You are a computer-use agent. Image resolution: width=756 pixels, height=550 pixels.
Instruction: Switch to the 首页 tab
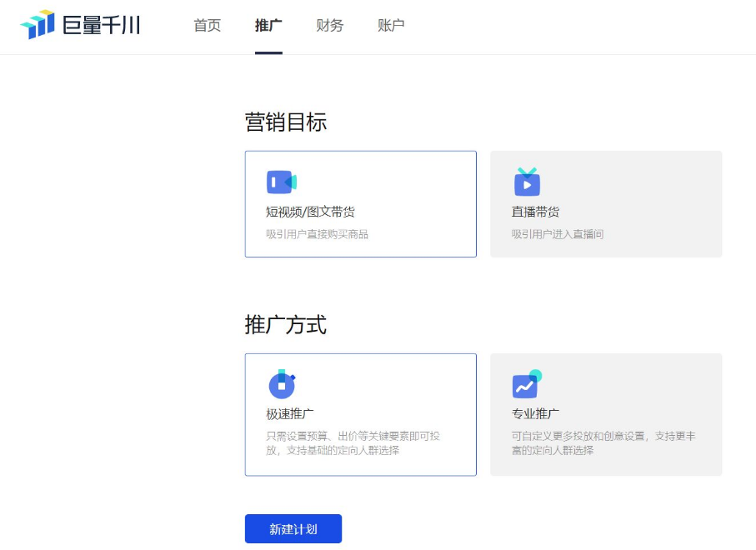(x=206, y=26)
